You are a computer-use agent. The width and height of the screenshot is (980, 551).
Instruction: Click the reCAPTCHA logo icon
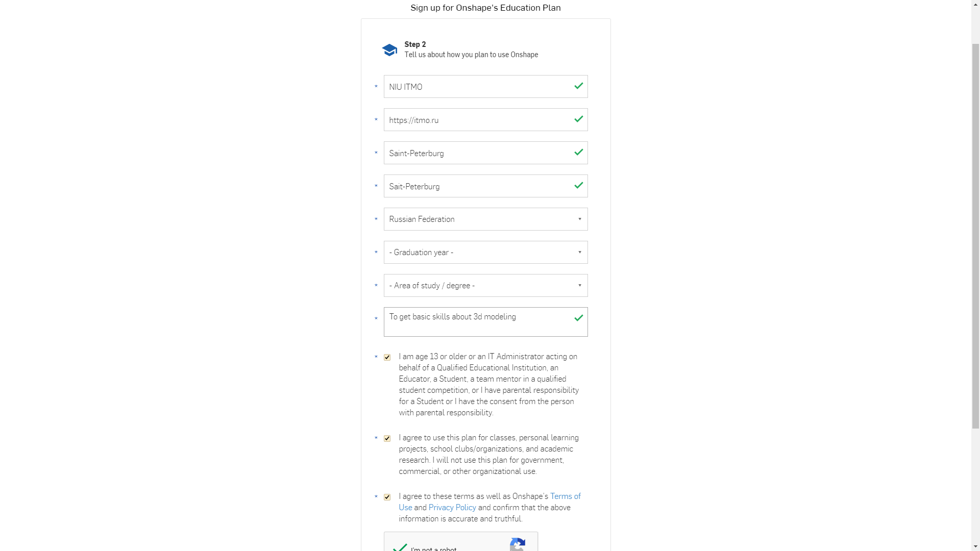[x=518, y=544]
